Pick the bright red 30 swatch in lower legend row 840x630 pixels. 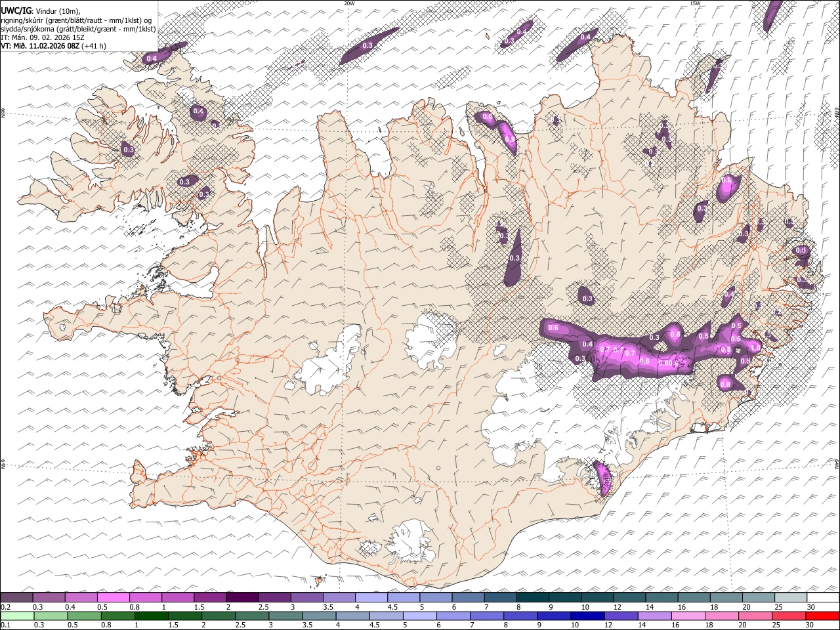pyautogui.click(x=822, y=616)
